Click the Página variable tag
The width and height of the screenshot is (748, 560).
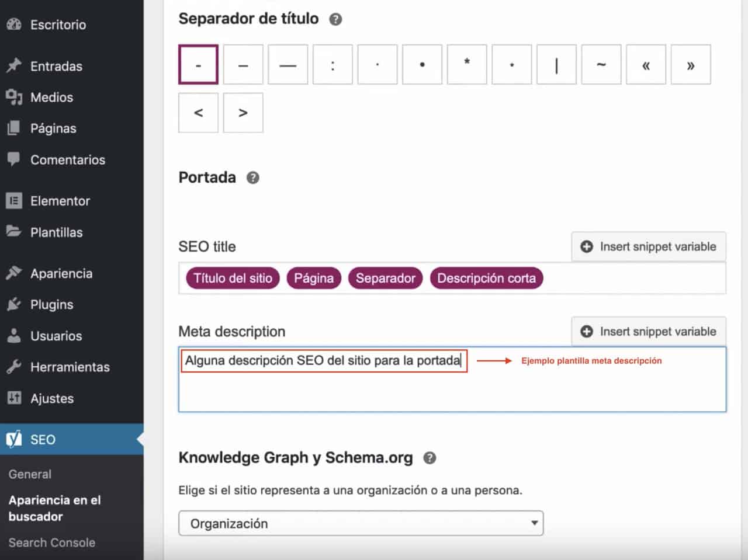314,278
